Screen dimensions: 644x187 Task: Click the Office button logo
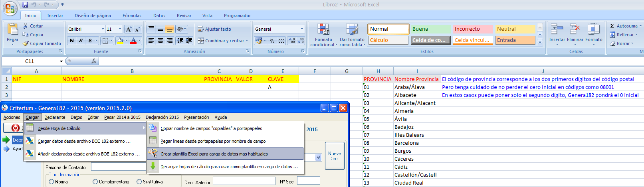(10, 9)
